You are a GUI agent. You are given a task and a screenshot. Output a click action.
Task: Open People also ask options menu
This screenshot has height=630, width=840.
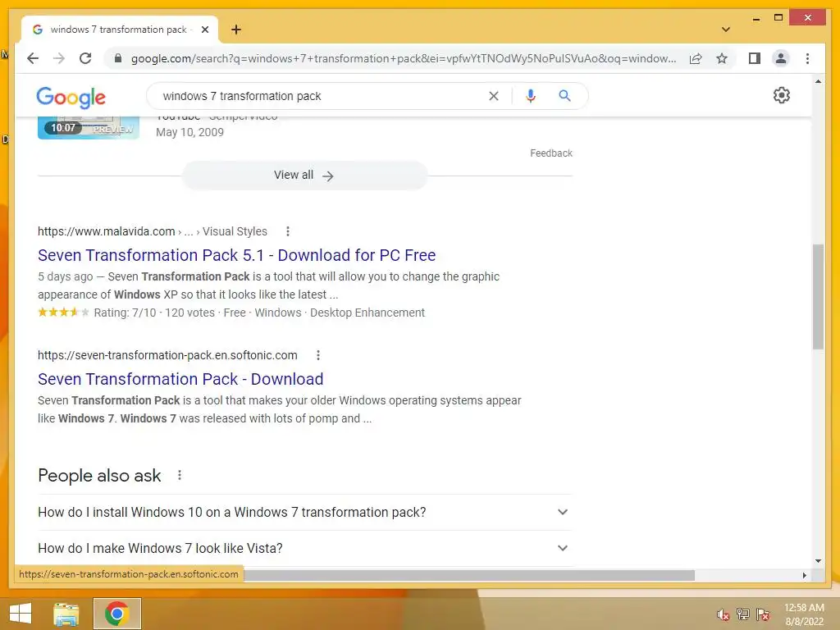pyautogui.click(x=180, y=475)
